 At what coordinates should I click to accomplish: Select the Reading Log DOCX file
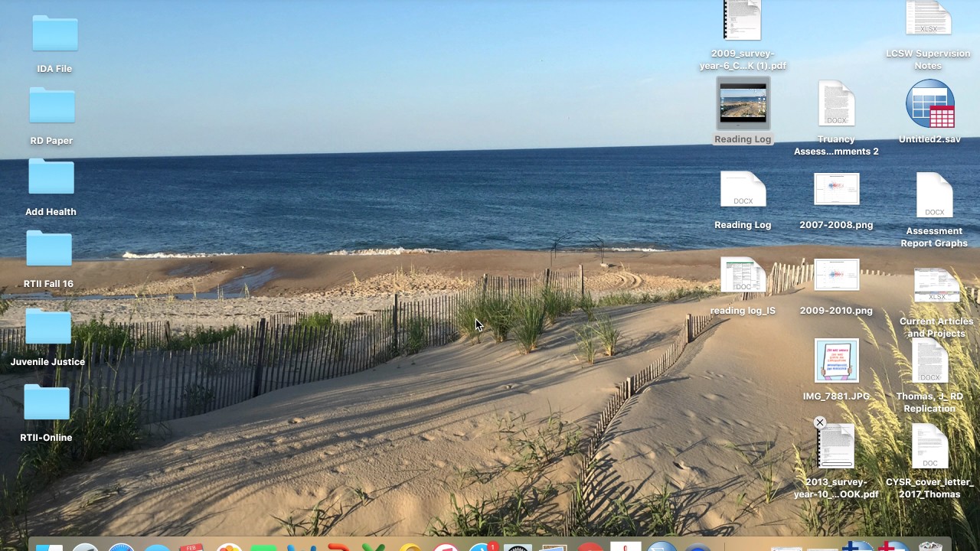[743, 190]
